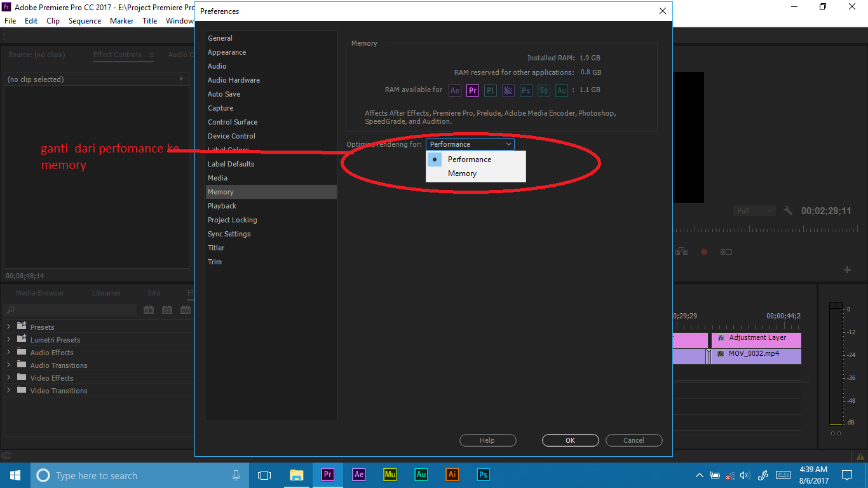Image resolution: width=868 pixels, height=488 pixels.
Task: Expand the Audio Transitions folder
Action: point(8,365)
